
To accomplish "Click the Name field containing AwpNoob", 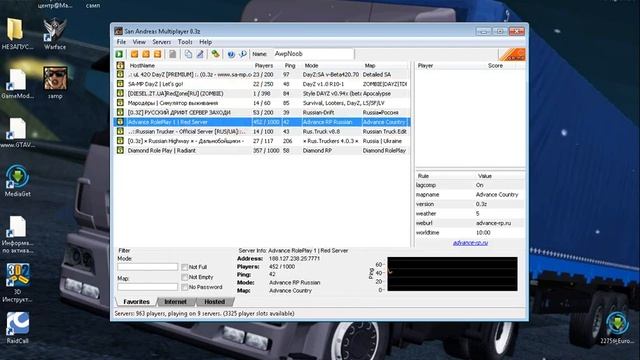I will pyautogui.click(x=313, y=54).
